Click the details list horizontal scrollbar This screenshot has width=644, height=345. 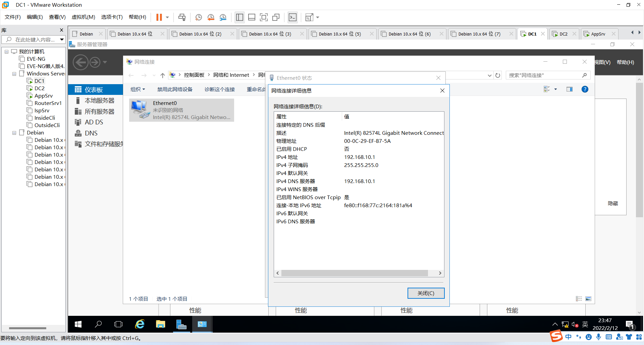pyautogui.click(x=354, y=273)
